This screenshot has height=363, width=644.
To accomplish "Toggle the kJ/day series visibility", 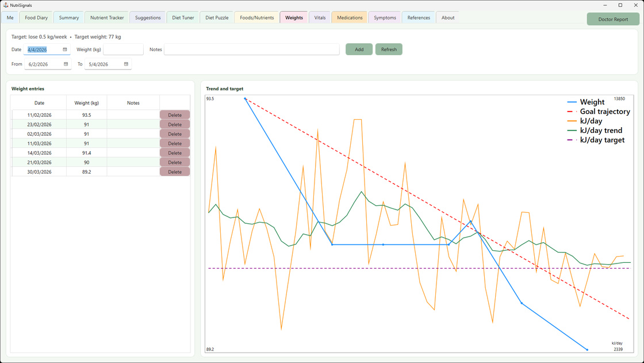I will pos(591,121).
